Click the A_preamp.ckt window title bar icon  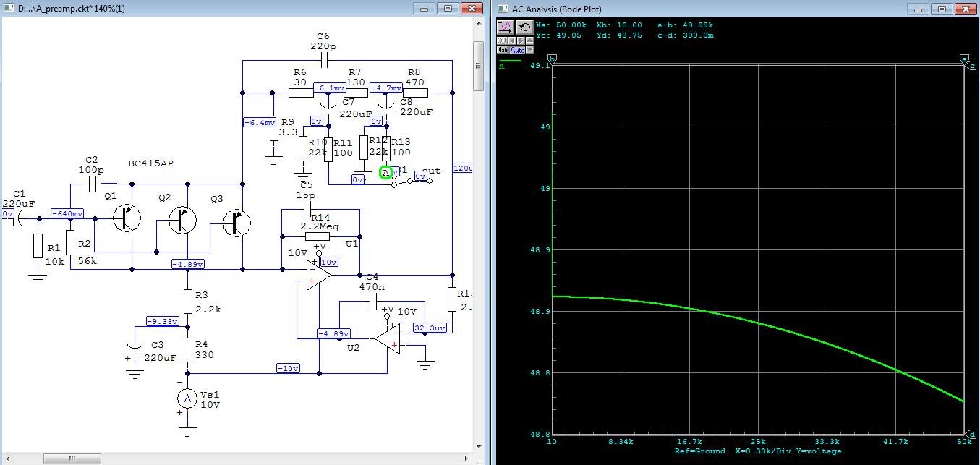coord(7,8)
